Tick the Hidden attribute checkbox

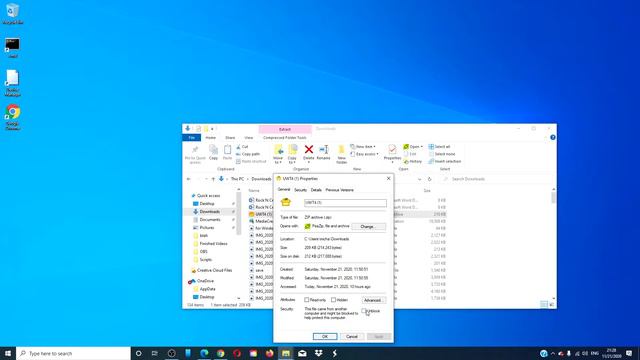click(333, 300)
